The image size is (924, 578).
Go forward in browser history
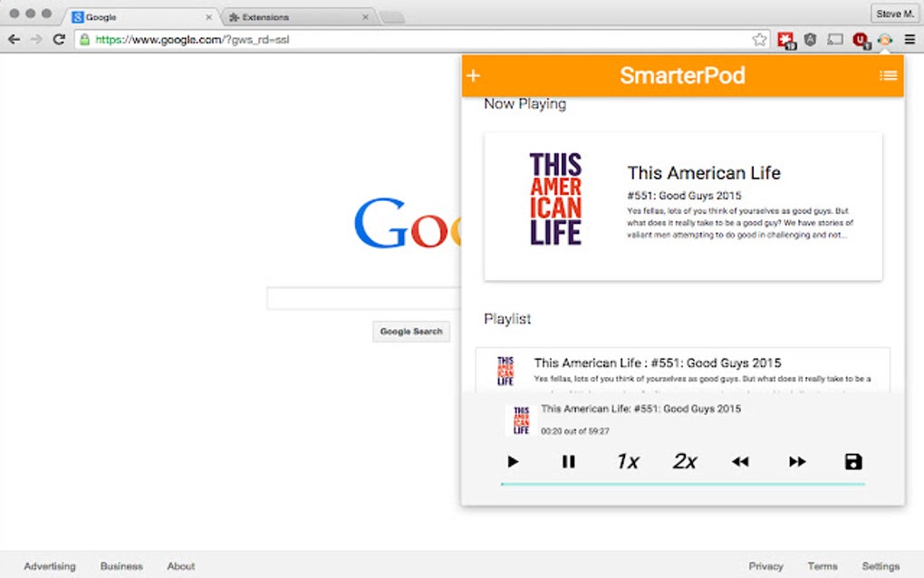(x=36, y=40)
